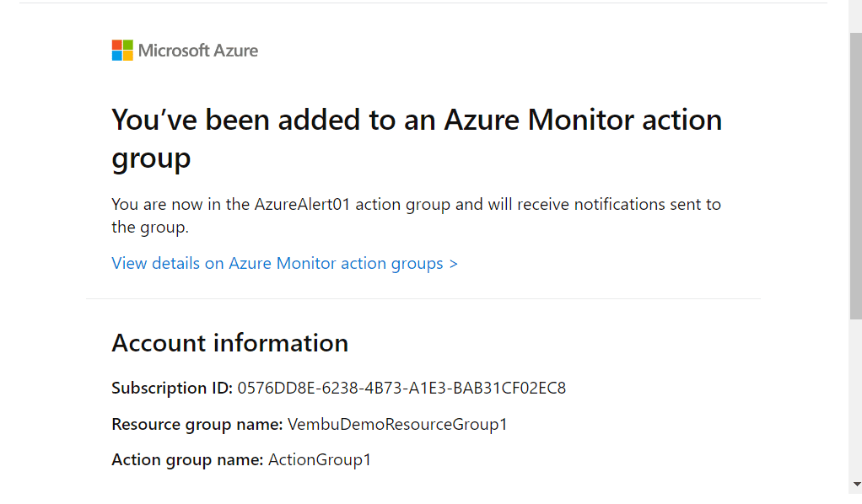Click the horizontal divider above Account information
The image size is (862, 504).
(423, 299)
